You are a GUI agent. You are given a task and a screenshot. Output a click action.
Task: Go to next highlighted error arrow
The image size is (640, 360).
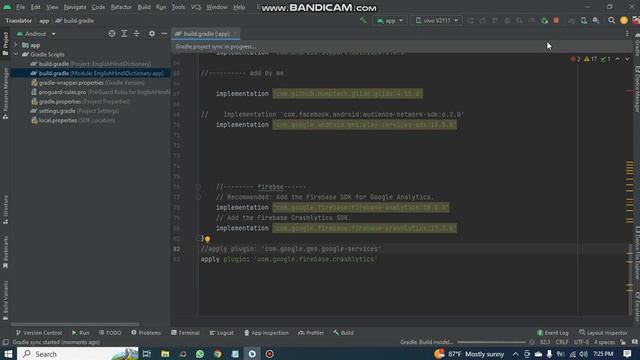(x=627, y=59)
